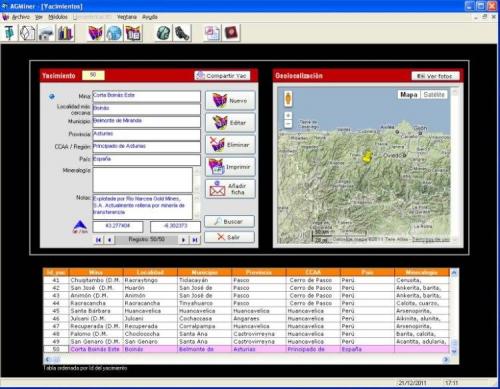Click the books library toolbar icon
The width and height of the screenshot is (500, 389).
point(65,33)
